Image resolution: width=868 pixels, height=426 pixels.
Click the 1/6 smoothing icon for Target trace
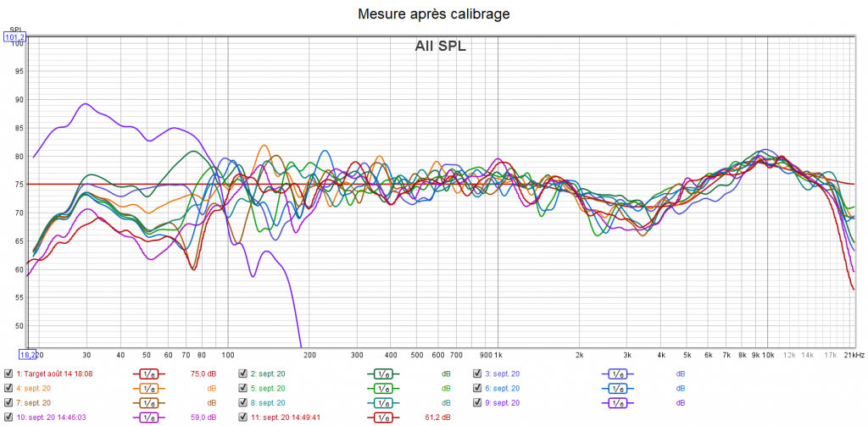coord(148,373)
